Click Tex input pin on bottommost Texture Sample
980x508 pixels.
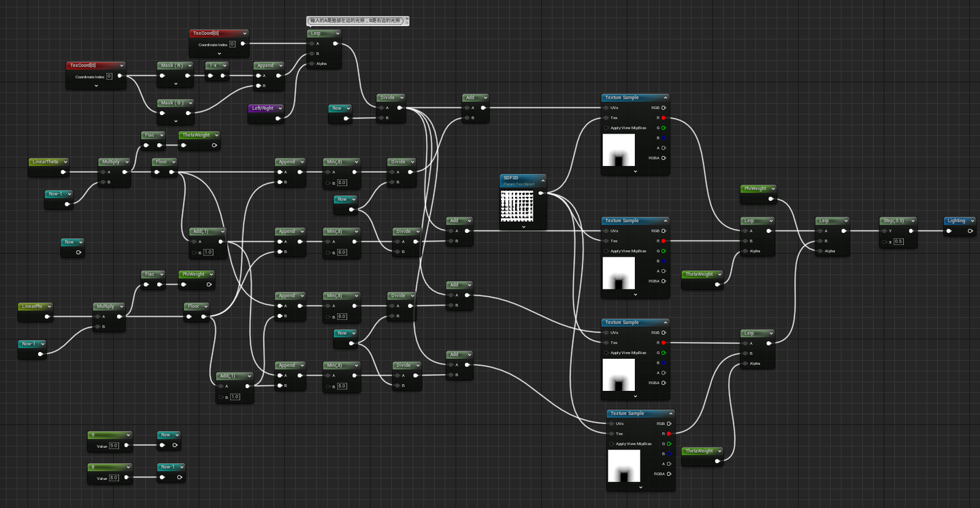click(611, 433)
